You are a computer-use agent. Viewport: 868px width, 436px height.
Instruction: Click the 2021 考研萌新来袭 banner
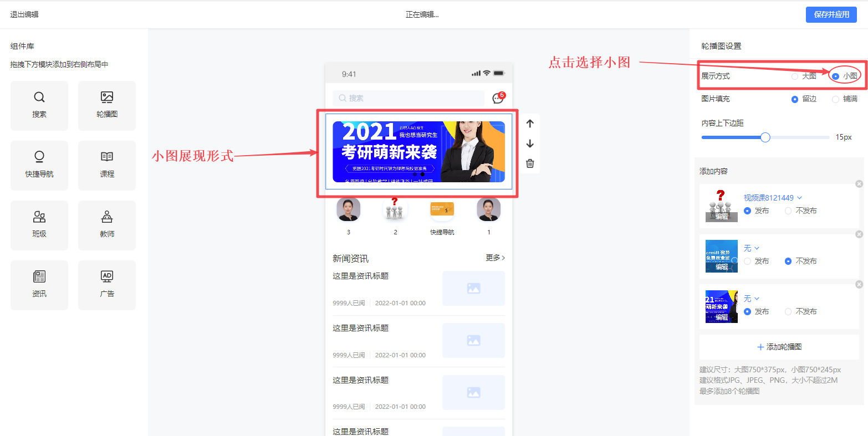pyautogui.click(x=418, y=152)
